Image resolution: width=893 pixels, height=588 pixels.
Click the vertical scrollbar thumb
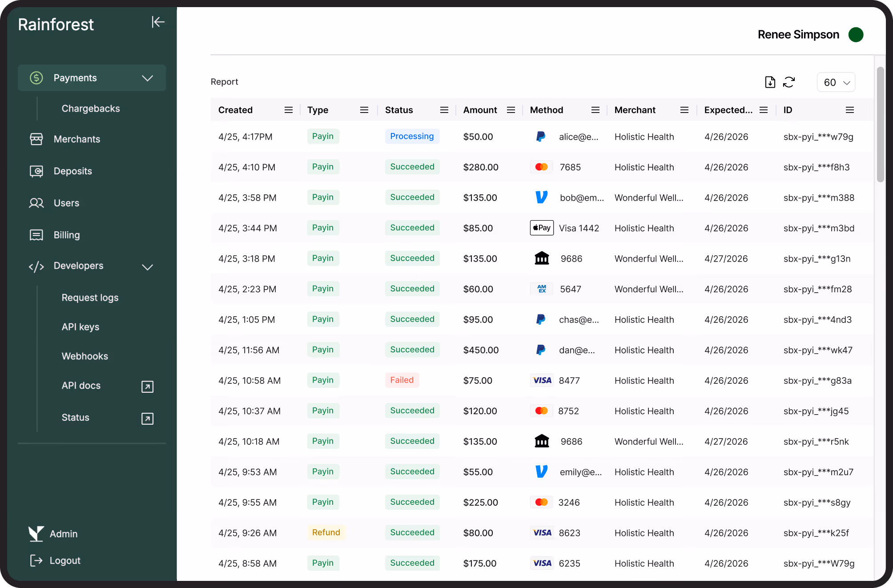[x=880, y=124]
